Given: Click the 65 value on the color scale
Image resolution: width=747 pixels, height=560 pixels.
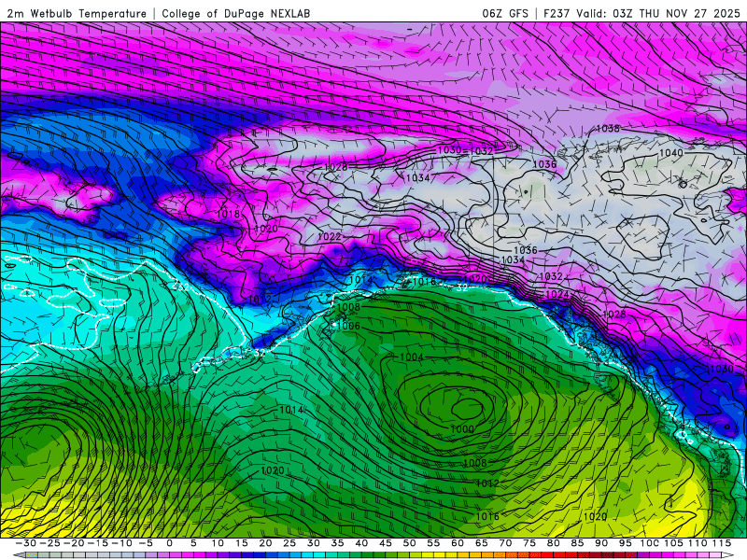Looking at the screenshot, I should tap(481, 543).
